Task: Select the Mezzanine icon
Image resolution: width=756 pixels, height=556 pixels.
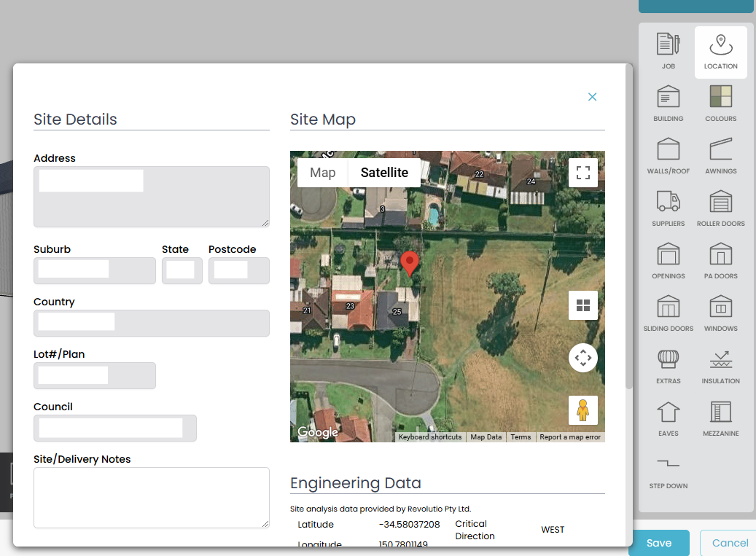Action: click(720, 419)
